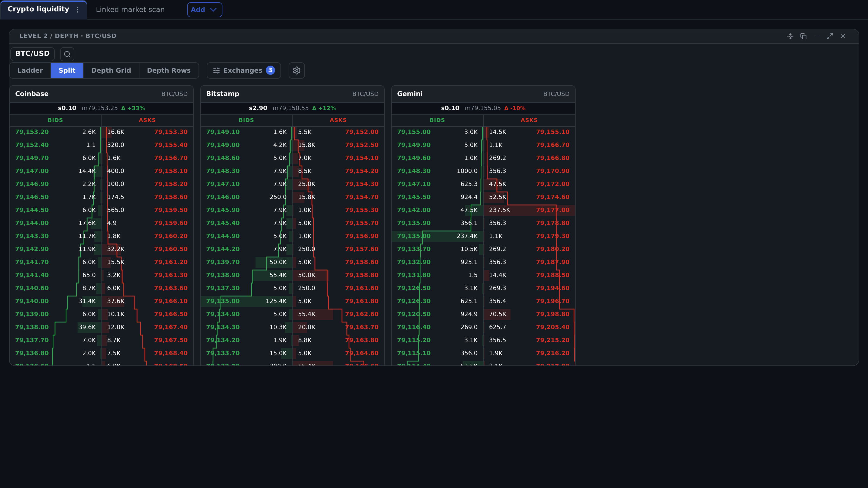868x488 pixels.
Task: Click Coinbase bid 79,140.00 row
Action: click(56, 301)
